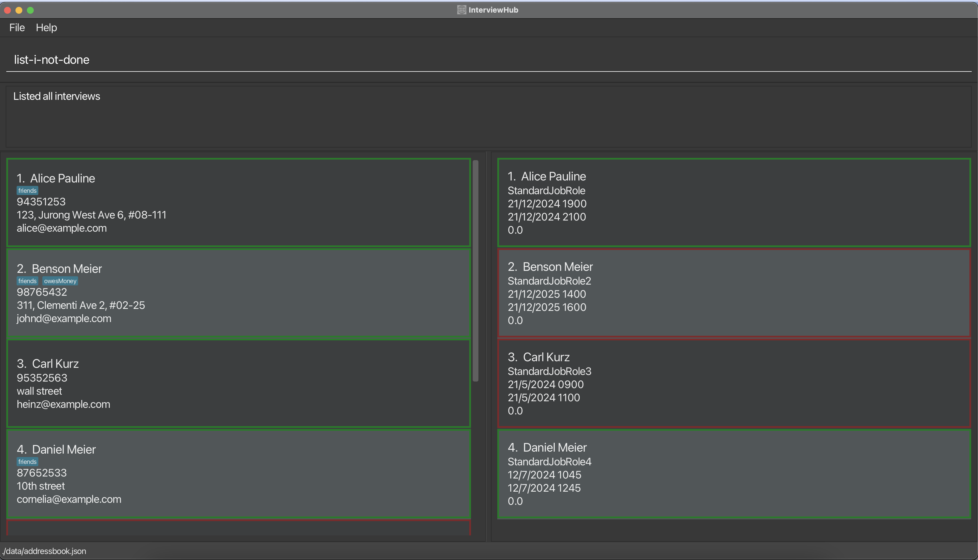This screenshot has height=560, width=978.
Task: Click email alice@example.com
Action: pos(62,228)
